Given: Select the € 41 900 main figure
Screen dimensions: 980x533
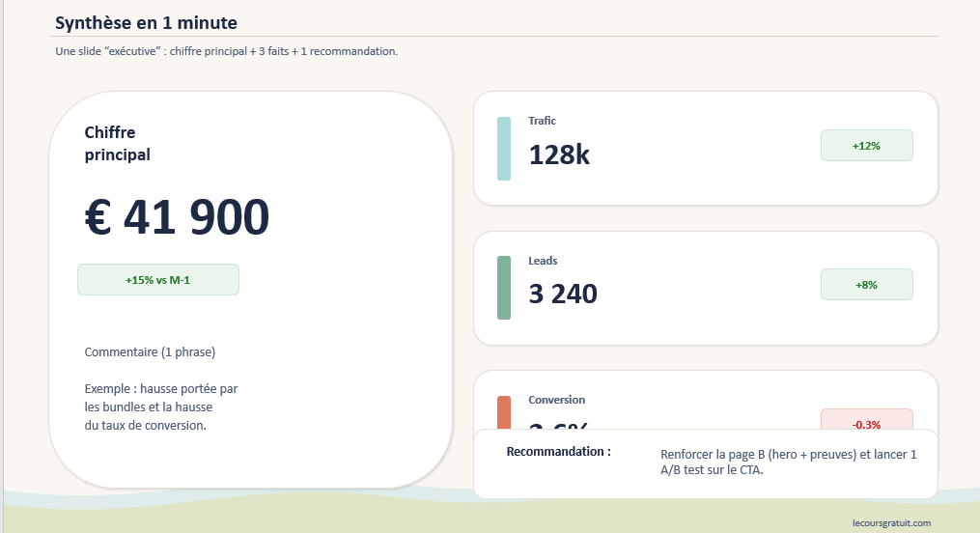Looking at the screenshot, I should point(177,217).
